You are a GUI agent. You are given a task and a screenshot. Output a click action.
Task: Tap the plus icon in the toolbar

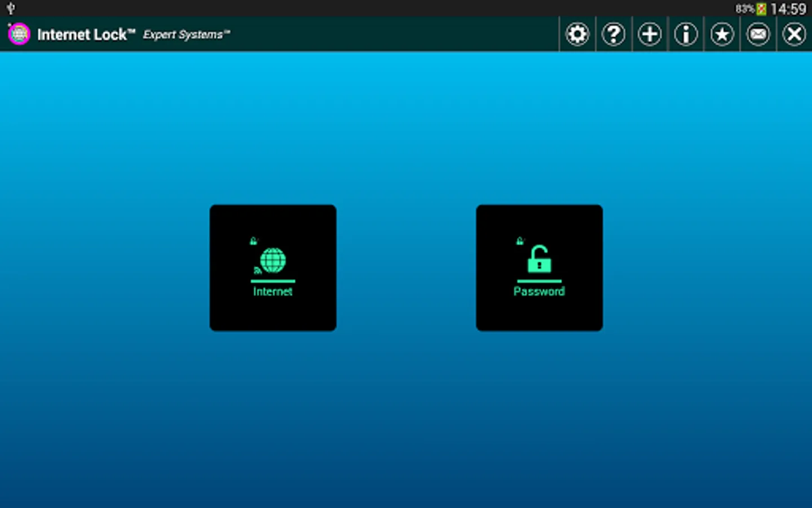point(650,34)
